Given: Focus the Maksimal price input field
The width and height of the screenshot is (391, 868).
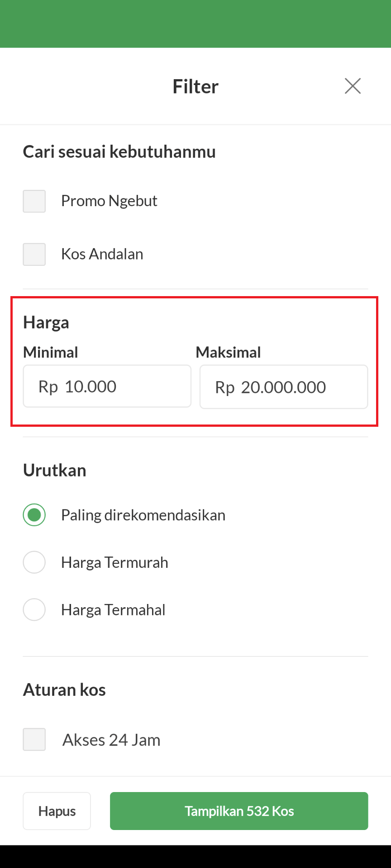Looking at the screenshot, I should click(x=284, y=387).
